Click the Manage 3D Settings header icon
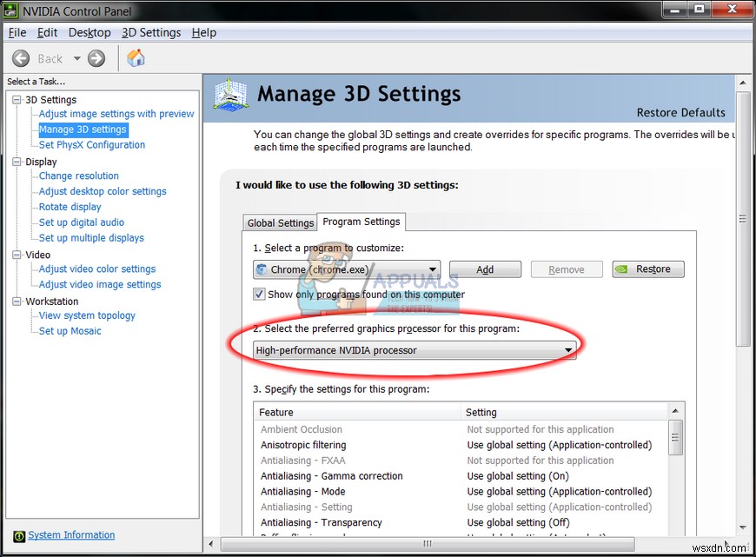 [x=231, y=94]
